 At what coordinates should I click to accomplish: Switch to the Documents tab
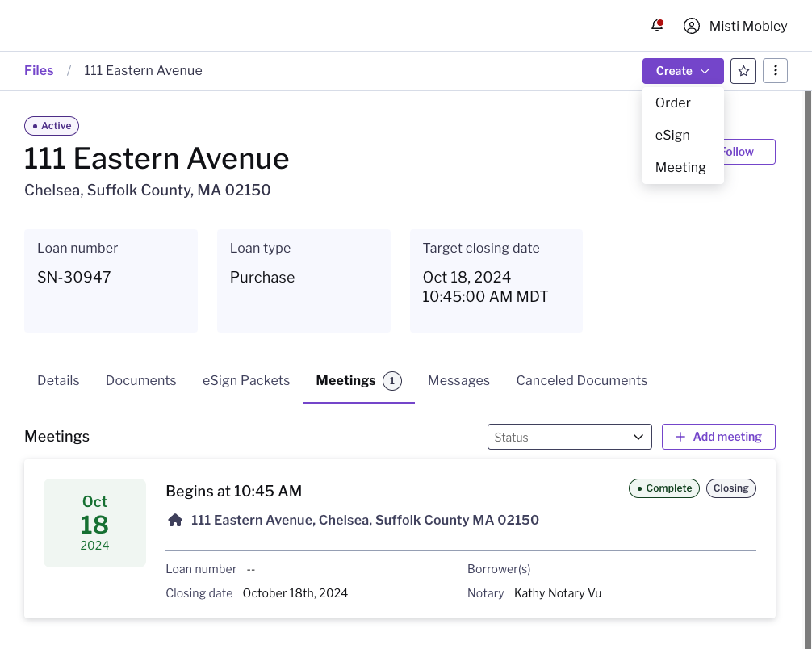click(141, 381)
